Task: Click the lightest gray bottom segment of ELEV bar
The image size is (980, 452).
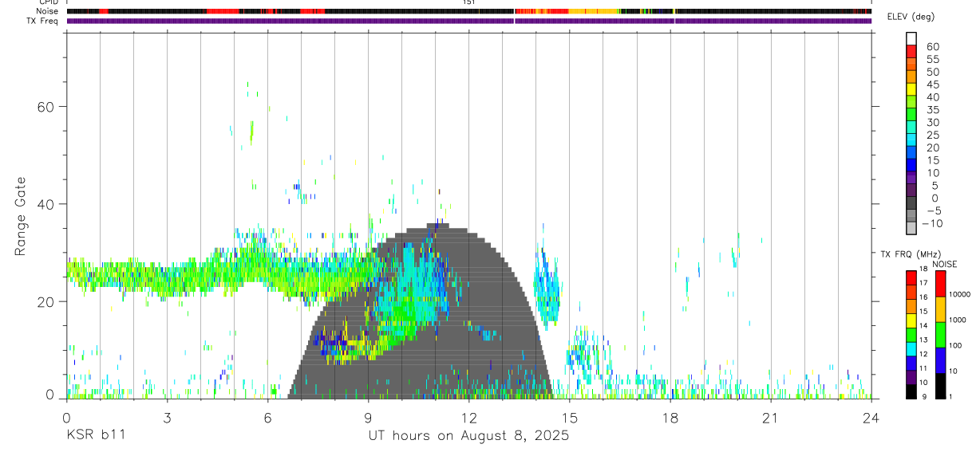Action: pyautogui.click(x=911, y=229)
